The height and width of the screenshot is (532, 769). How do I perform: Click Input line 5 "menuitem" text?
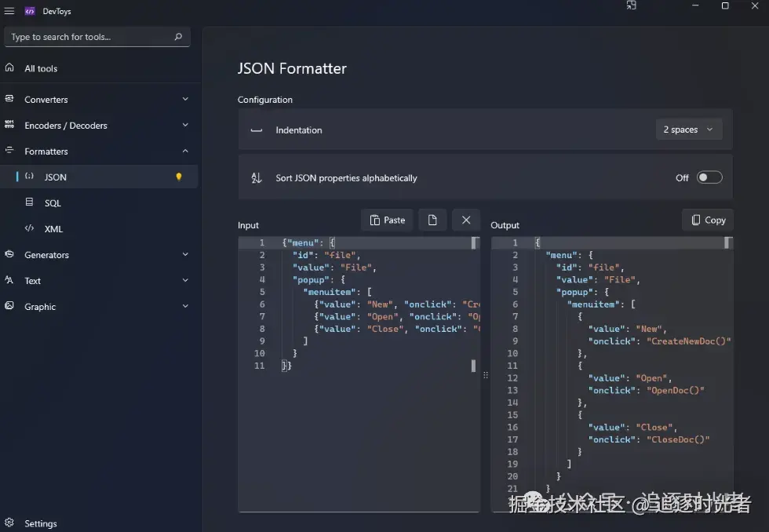tap(330, 292)
